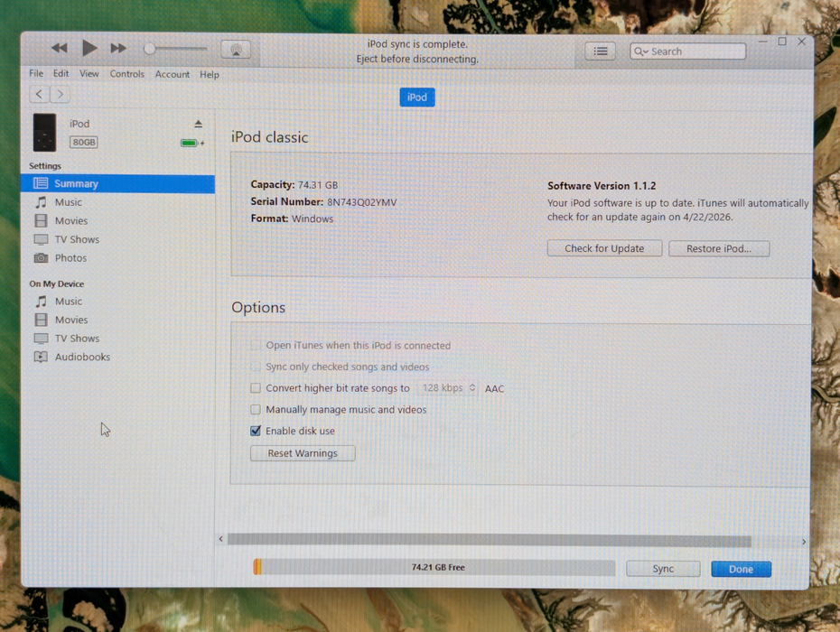
Task: Toggle Open iTunes when this iPod is connected
Action: pos(256,345)
